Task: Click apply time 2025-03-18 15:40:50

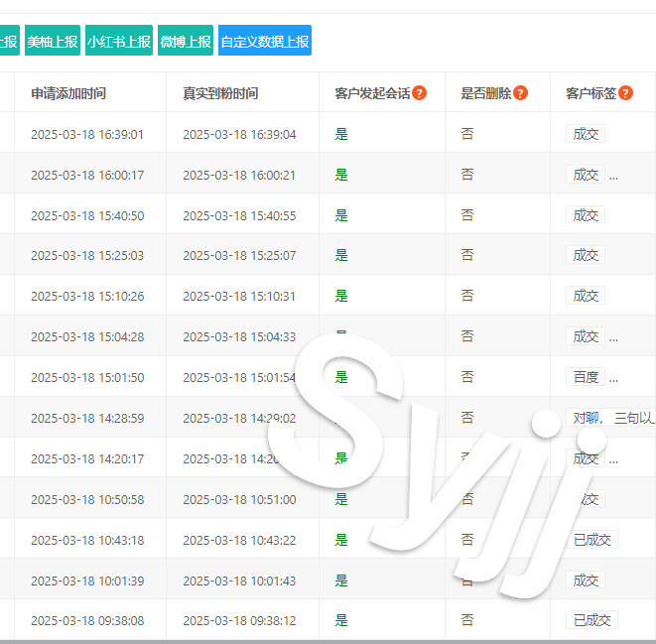Action: [87, 215]
